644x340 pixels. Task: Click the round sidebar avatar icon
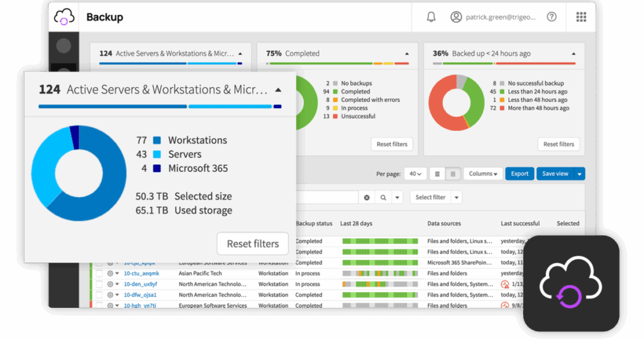point(64,46)
